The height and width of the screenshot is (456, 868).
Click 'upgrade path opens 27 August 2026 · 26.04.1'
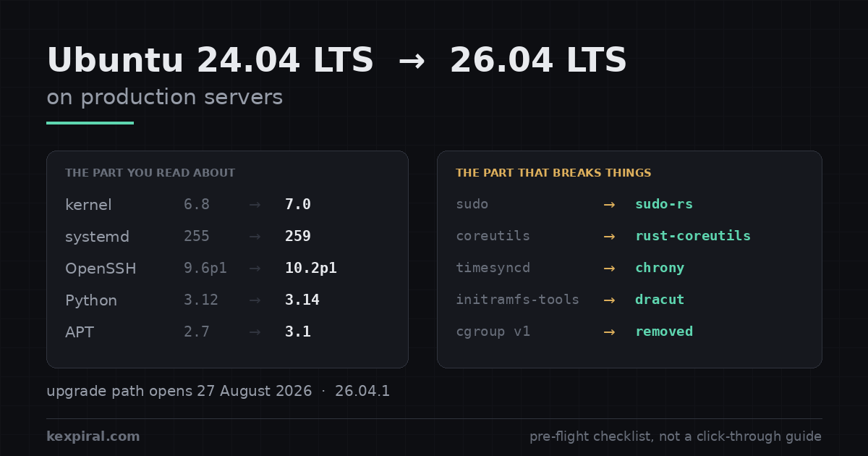point(218,392)
